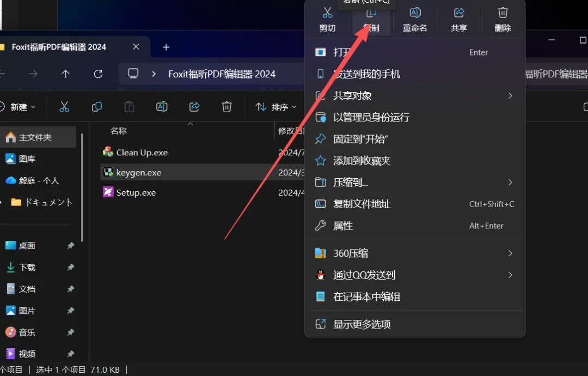Viewport: 588px width, 376px height.
Task: Click Rename icon in context menu
Action: (x=415, y=13)
